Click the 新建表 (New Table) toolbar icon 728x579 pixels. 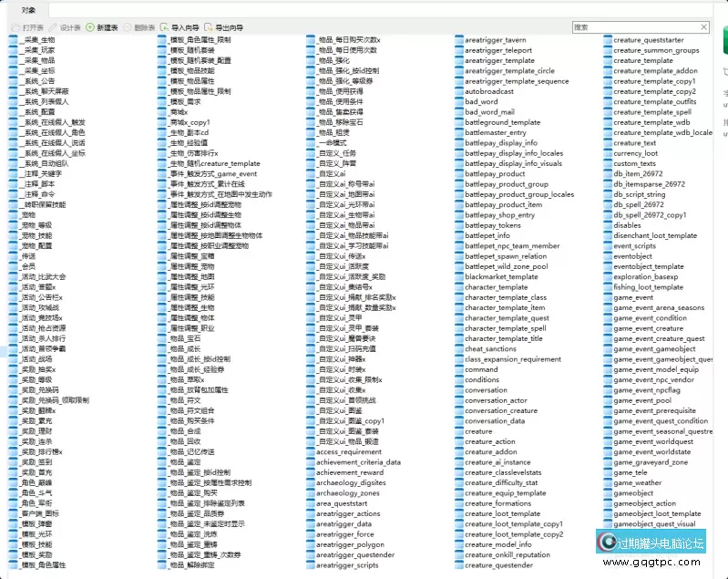(90, 27)
